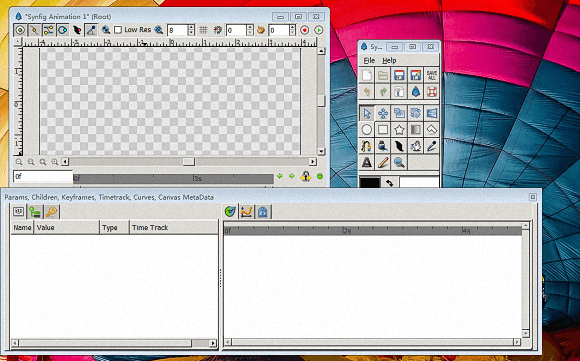Jump to next keyframe green arrow
This screenshot has width=580, height=361.
tap(292, 176)
